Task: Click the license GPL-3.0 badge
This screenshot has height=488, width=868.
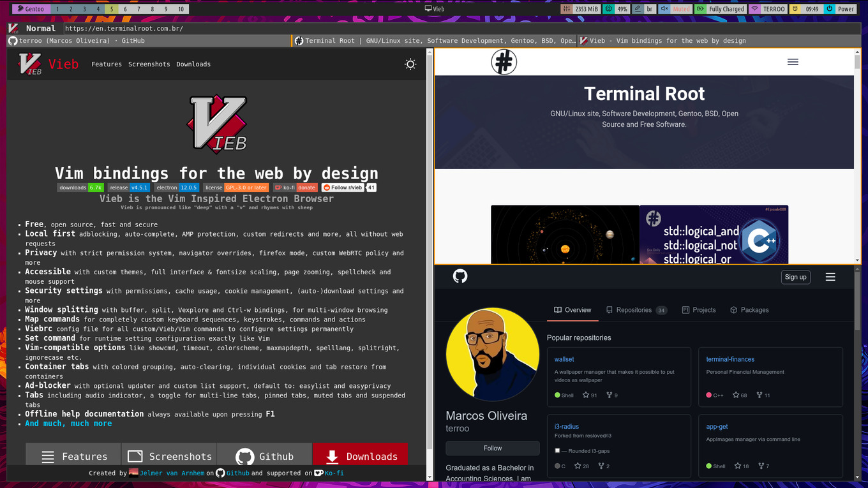Action: click(236, 188)
